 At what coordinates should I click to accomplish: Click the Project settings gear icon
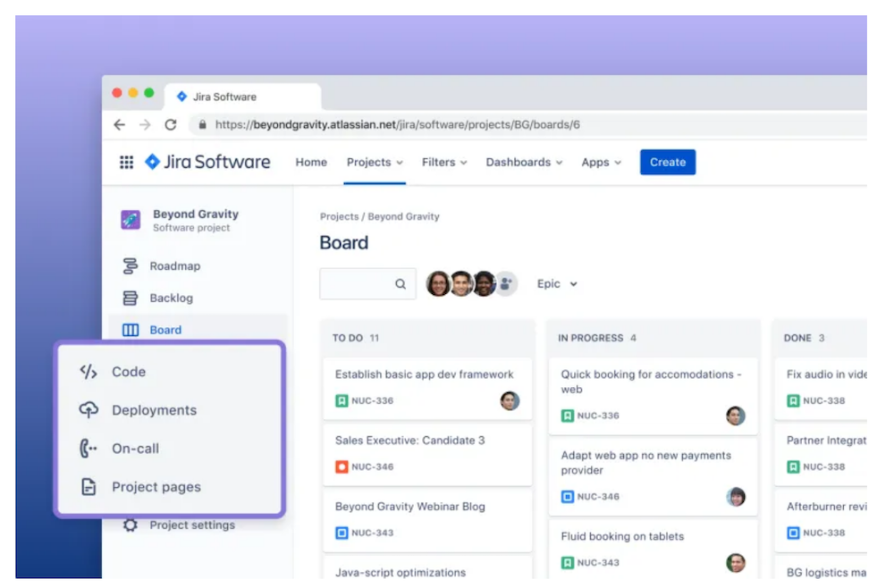coord(131,525)
